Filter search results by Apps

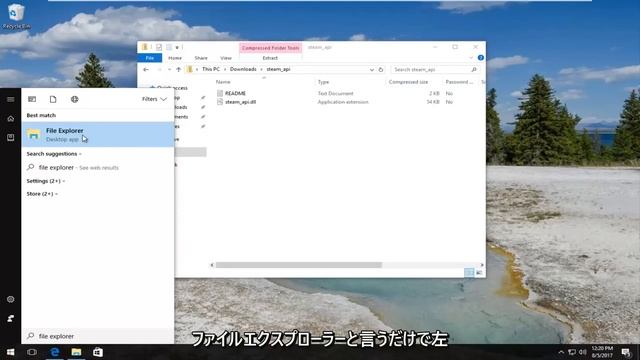[x=32, y=99]
